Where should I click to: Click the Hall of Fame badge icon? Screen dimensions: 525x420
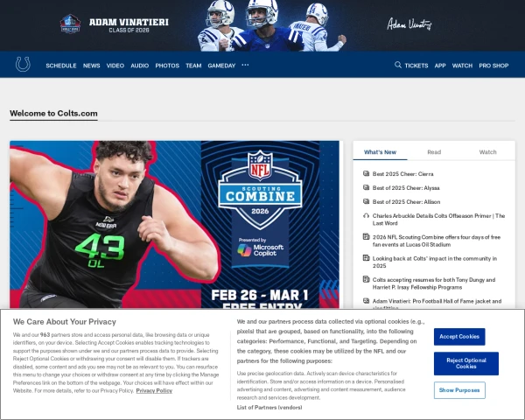click(x=70, y=24)
